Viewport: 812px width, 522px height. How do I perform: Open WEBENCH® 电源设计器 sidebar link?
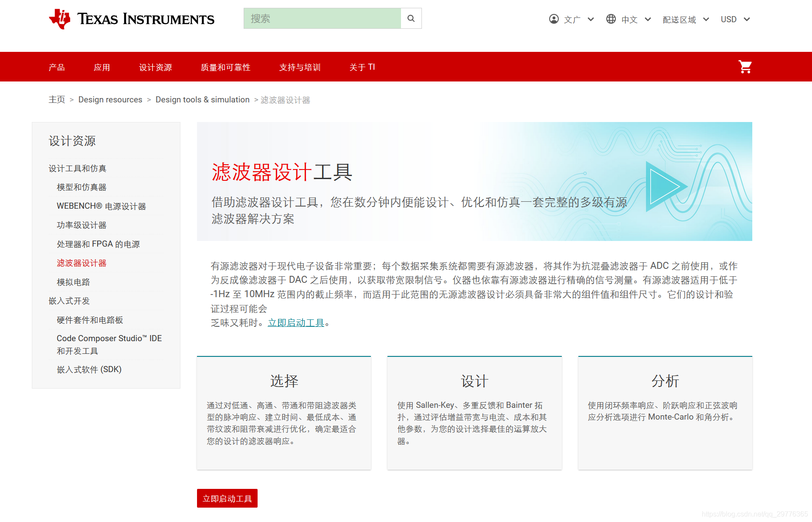coord(101,206)
